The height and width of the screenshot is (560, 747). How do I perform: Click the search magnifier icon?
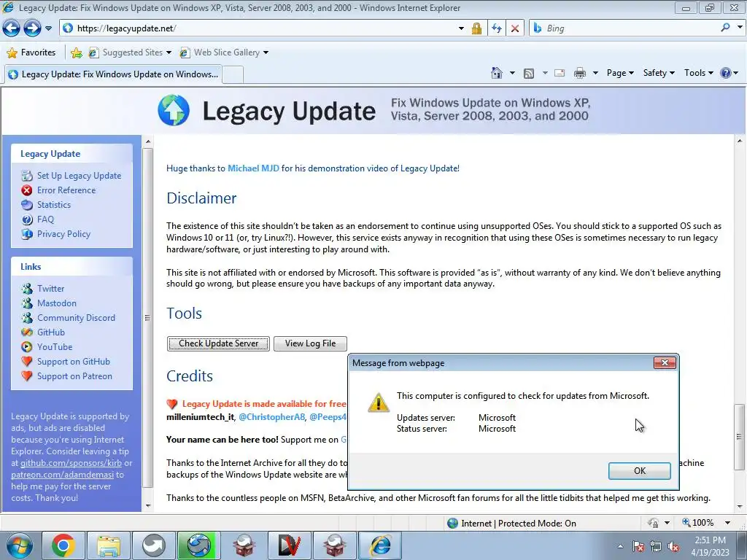(x=726, y=28)
